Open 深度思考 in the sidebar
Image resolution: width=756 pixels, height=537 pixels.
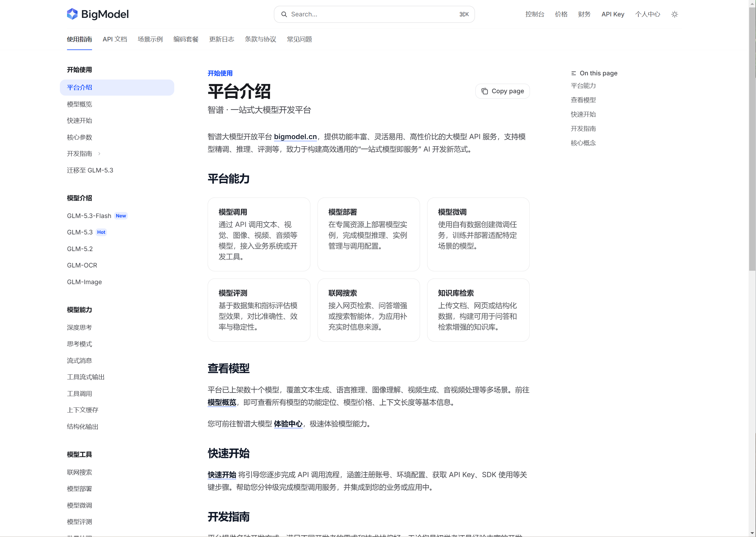[79, 328]
